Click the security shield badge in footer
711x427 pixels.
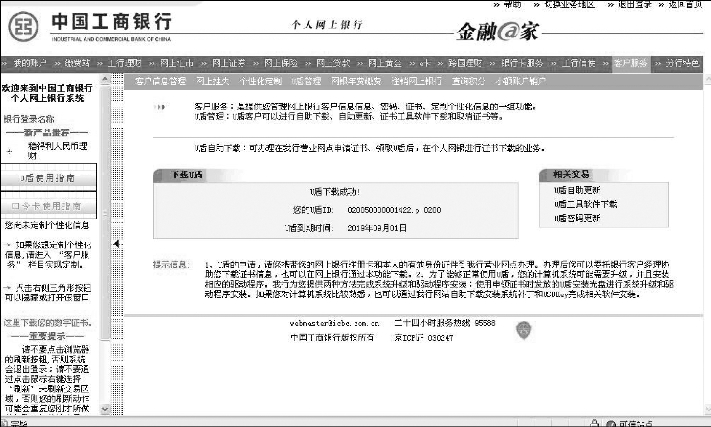coord(524,330)
